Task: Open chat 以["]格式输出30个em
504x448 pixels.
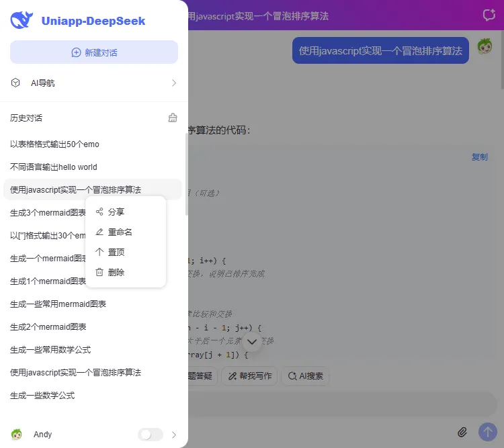Action: tap(48, 235)
